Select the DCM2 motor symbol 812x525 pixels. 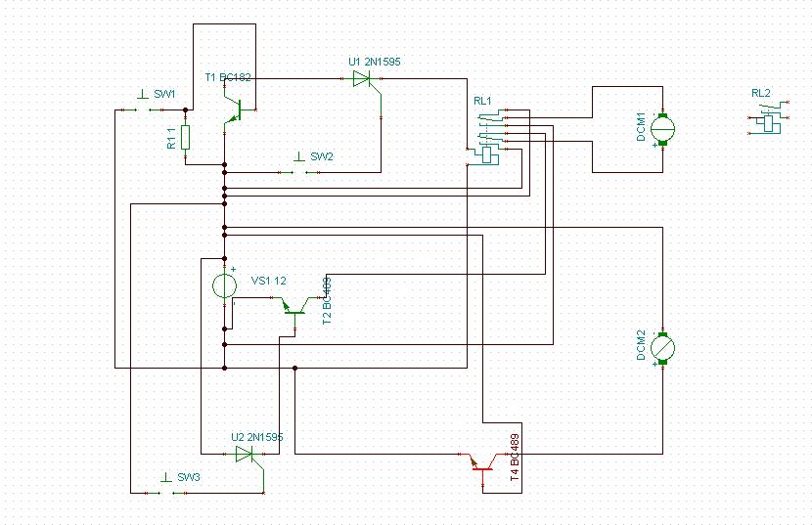(x=662, y=347)
